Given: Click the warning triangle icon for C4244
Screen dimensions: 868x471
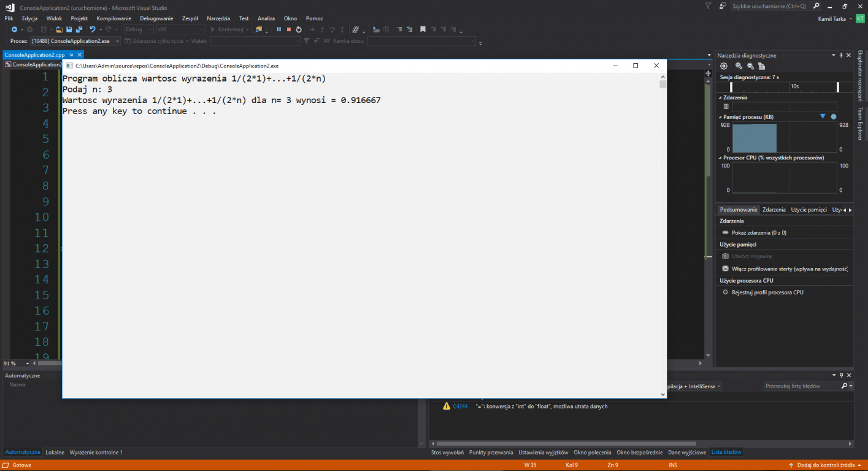Looking at the screenshot, I should [447, 406].
